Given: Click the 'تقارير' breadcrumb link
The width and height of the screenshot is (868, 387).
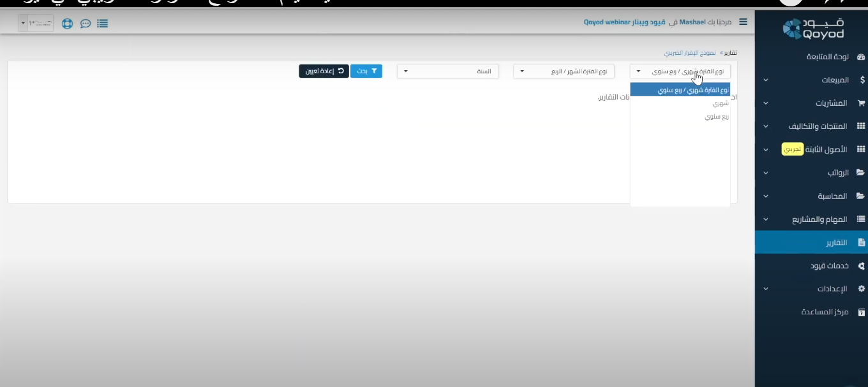Looking at the screenshot, I should pyautogui.click(x=729, y=53).
